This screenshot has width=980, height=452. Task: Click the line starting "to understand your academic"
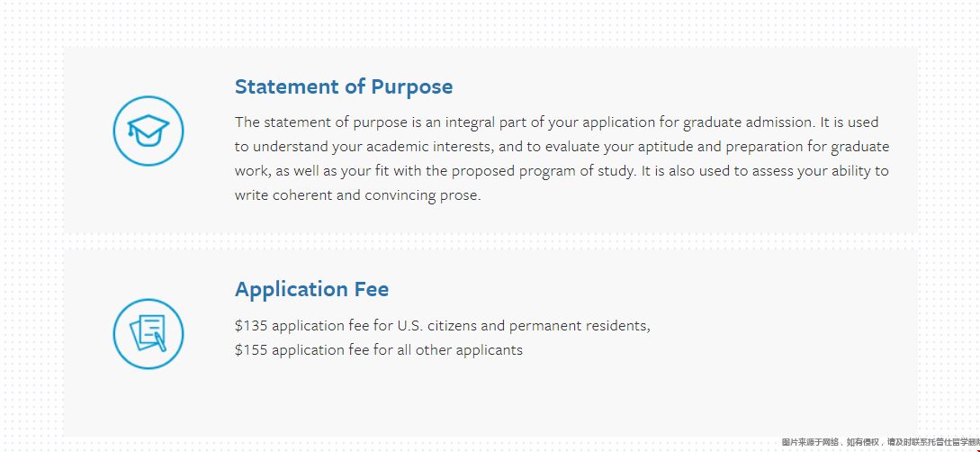(562, 147)
